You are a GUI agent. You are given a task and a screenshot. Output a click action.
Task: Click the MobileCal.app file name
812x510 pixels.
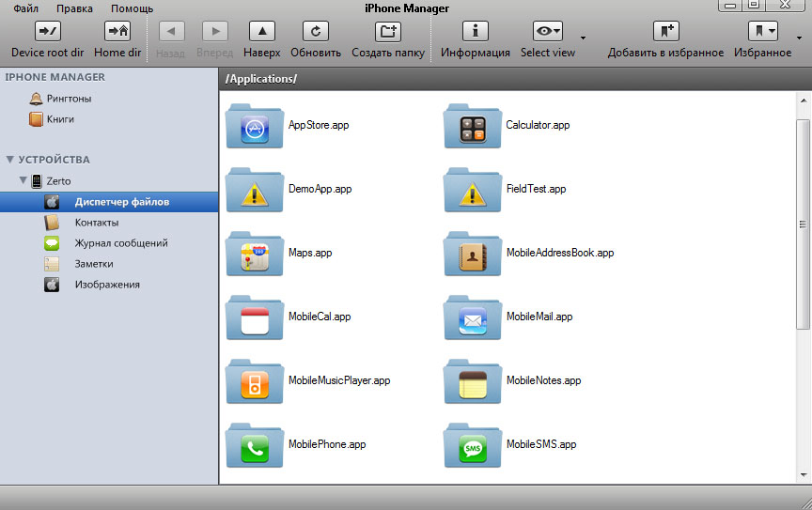[319, 317]
